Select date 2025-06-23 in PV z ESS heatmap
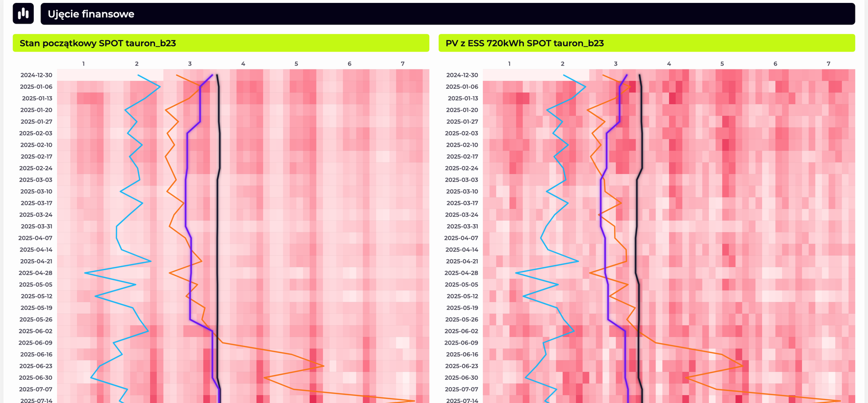 (461, 366)
